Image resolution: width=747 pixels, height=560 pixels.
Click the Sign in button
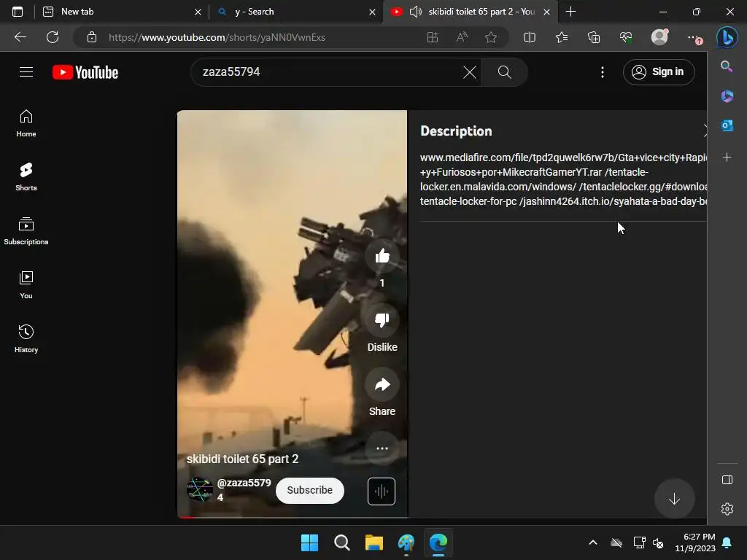tap(659, 72)
